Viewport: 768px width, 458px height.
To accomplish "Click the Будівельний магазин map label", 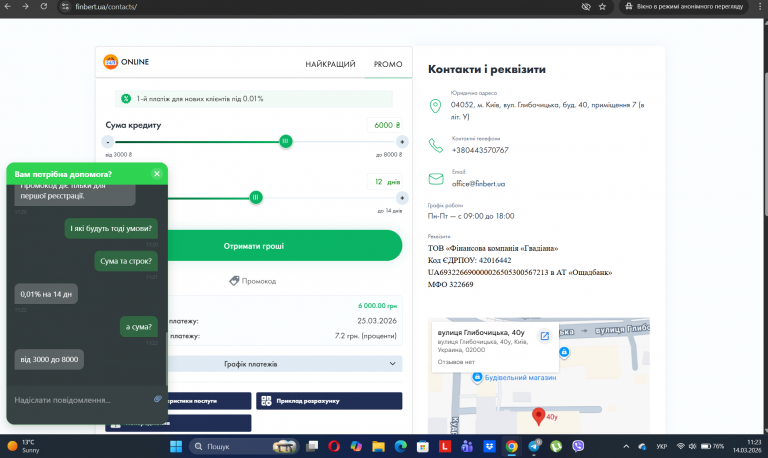I will click(520, 378).
